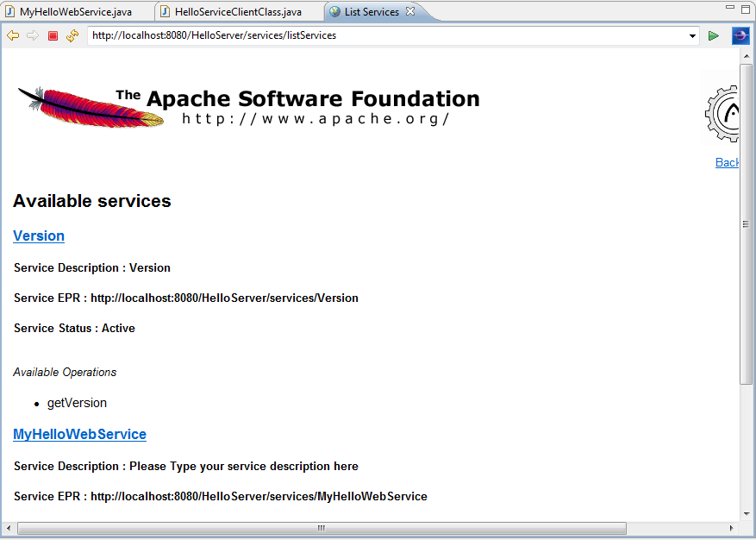756x540 pixels.
Task: Click the horizontal scrollbar right arrow
Action: [x=732, y=528]
